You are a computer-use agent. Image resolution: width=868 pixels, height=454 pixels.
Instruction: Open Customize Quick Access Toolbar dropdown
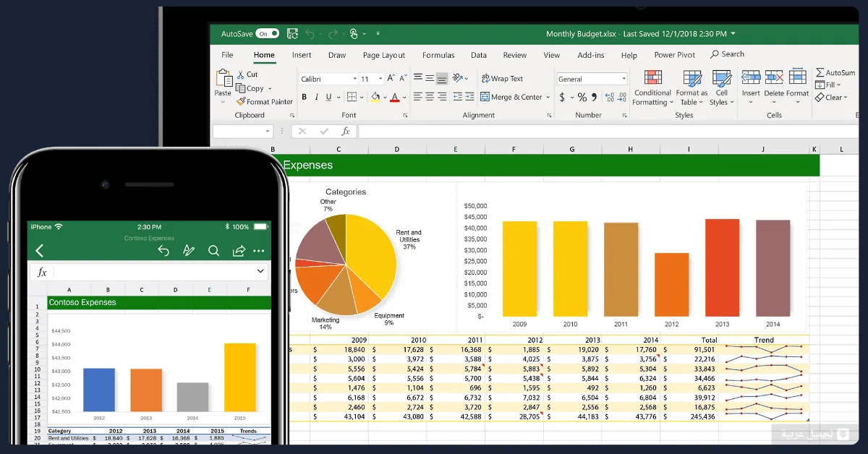pyautogui.click(x=378, y=34)
